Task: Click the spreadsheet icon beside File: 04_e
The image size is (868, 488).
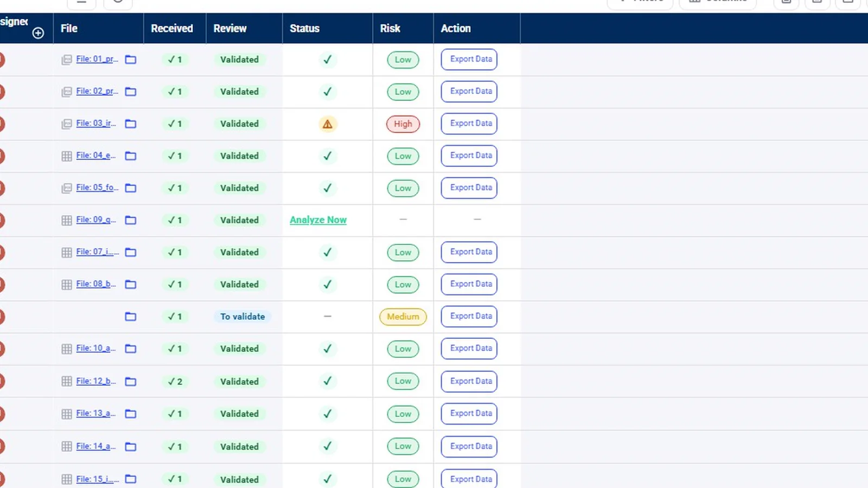Action: (x=67, y=156)
